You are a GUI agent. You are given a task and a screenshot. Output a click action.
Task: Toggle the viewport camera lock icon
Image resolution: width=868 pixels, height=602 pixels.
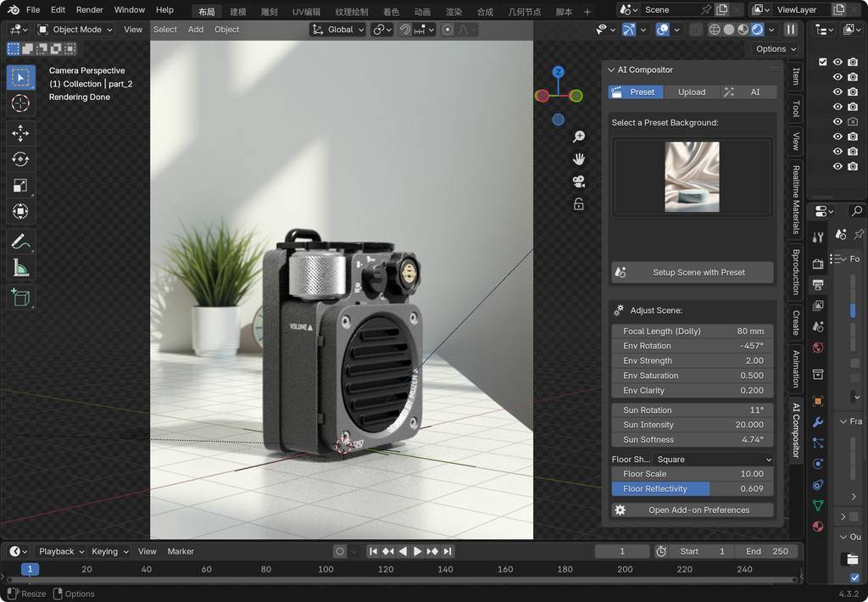coord(579,203)
